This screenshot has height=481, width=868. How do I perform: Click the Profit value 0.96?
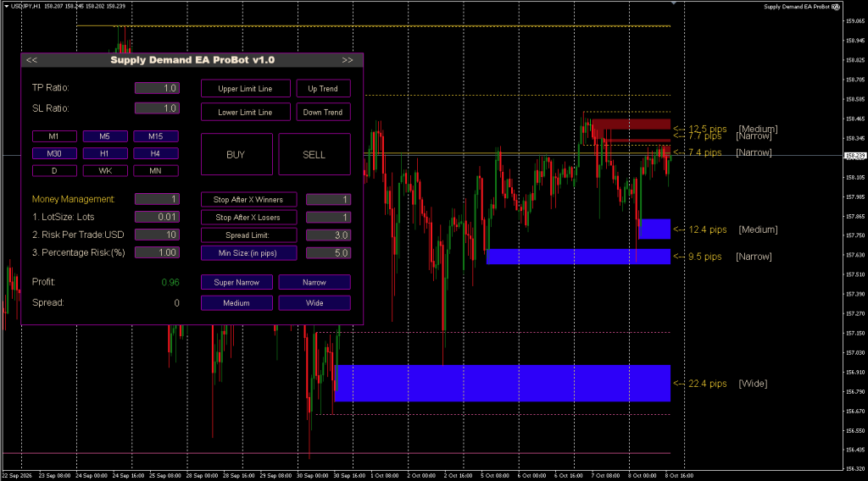(170, 282)
